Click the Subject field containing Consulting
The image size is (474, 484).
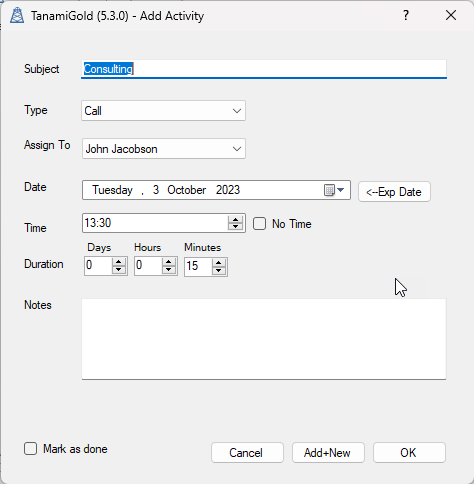coord(264,69)
